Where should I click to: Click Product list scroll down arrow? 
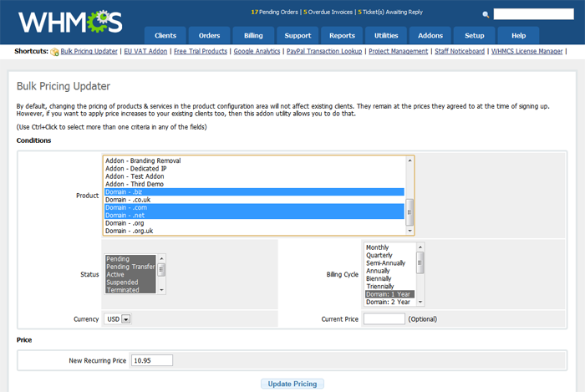click(x=409, y=231)
